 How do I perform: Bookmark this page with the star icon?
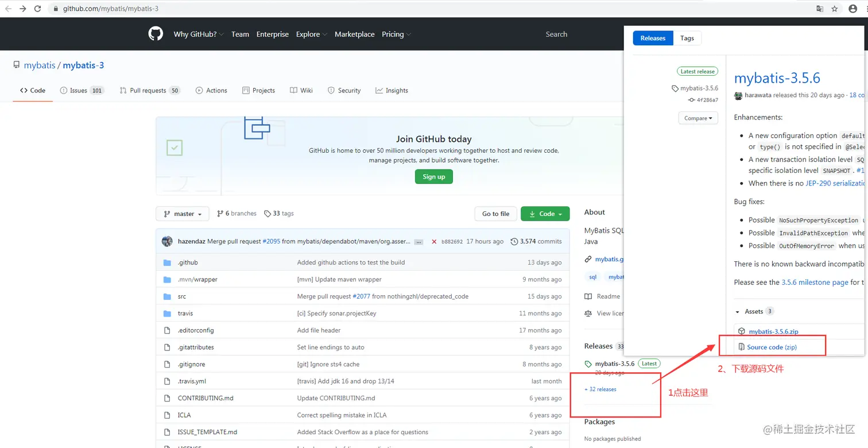tap(835, 9)
